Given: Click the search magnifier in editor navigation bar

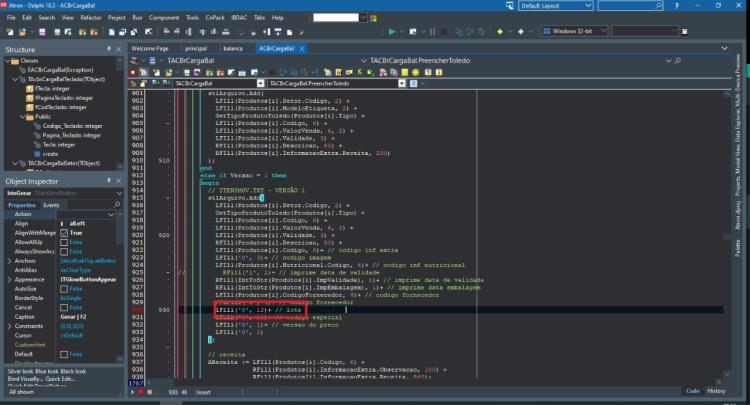Looking at the screenshot, I should (x=678, y=61).
